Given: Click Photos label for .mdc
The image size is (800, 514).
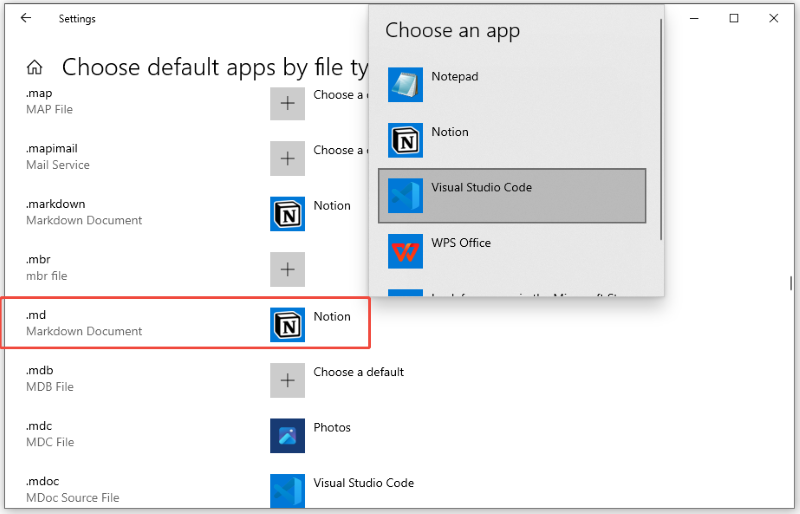Looking at the screenshot, I should 332,428.
